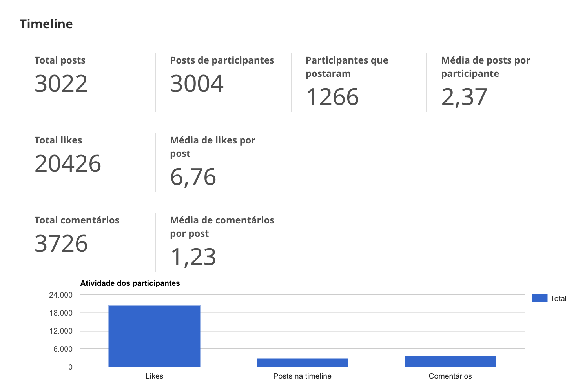Click the Likes axis label
The image size is (587, 392).
tap(154, 376)
